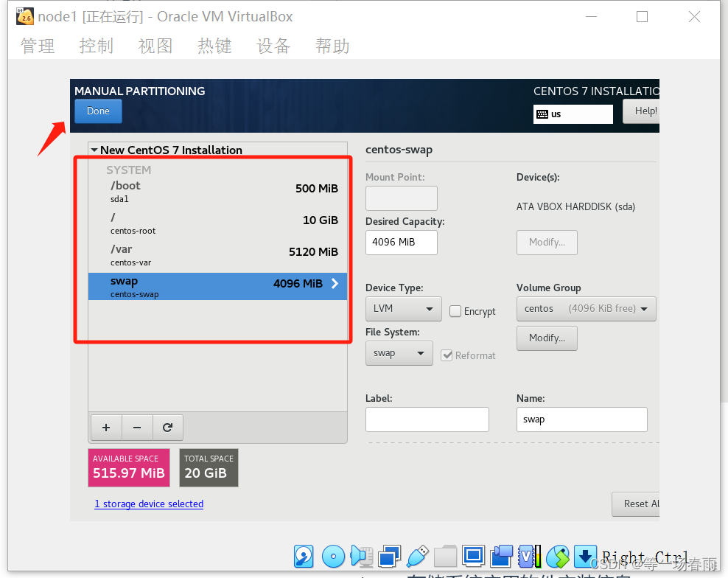This screenshot has width=728, height=578.
Task: Click the mouse integration status icon
Action: click(558, 556)
